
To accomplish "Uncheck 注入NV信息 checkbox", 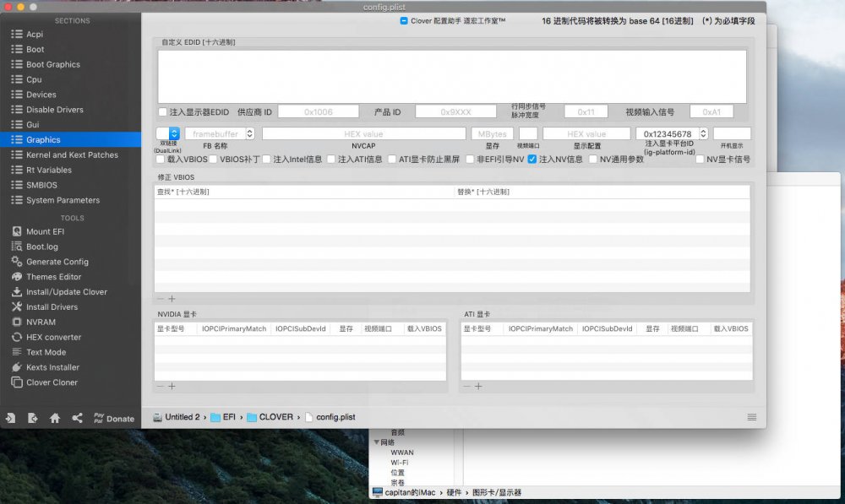I will click(532, 160).
